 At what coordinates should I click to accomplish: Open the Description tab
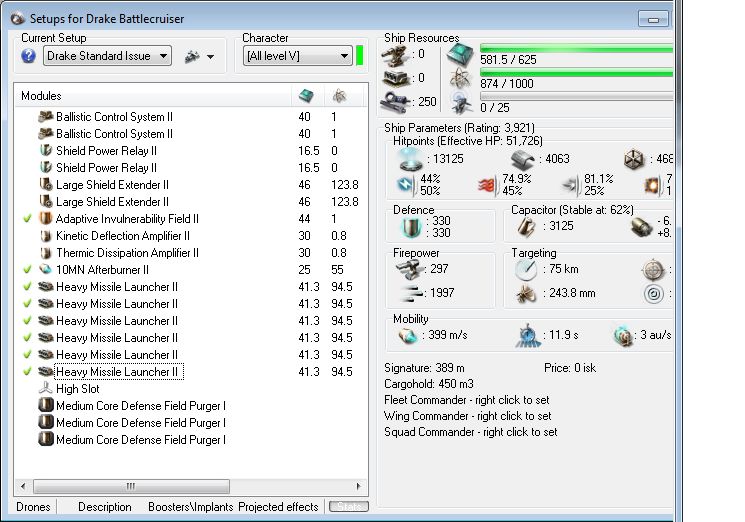tap(105, 507)
